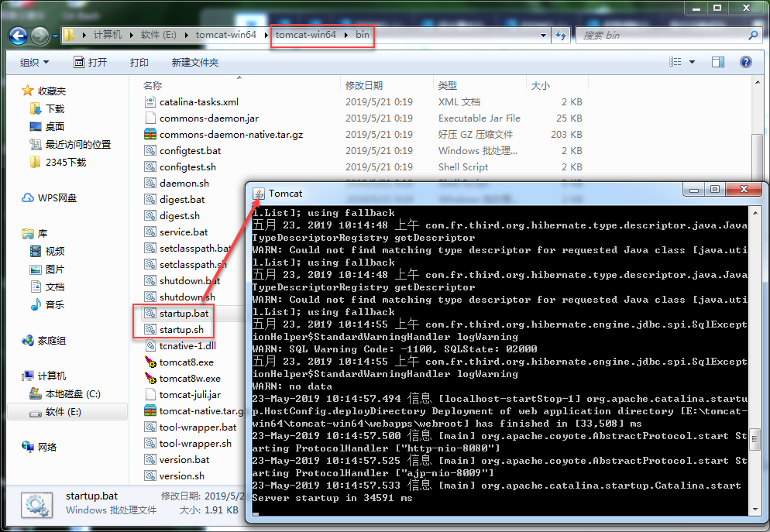Screen dimensions: 770x532
Task: Open the 组织 menu dropdown
Action: pos(34,62)
